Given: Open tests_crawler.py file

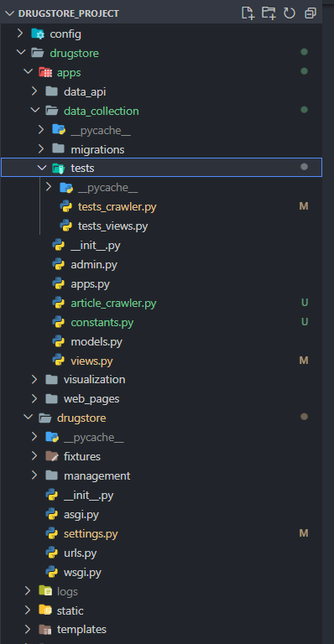Looking at the screenshot, I should (x=117, y=206).
